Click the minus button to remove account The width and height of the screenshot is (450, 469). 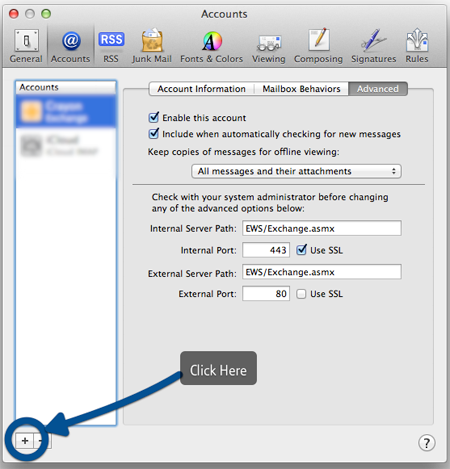(x=42, y=441)
